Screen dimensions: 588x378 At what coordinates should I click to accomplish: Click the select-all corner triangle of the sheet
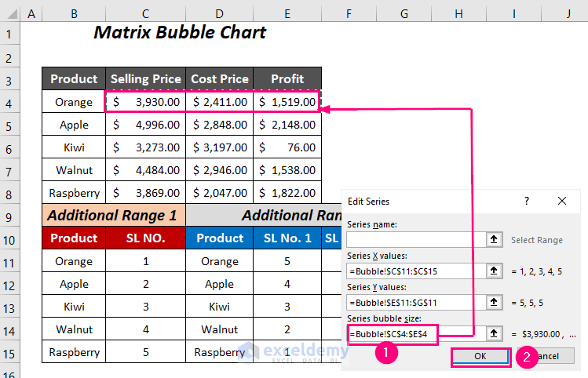pyautogui.click(x=9, y=14)
